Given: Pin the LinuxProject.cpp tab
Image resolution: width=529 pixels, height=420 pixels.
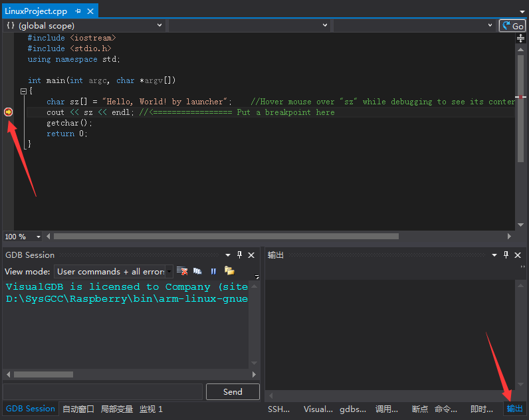Looking at the screenshot, I should coord(78,11).
